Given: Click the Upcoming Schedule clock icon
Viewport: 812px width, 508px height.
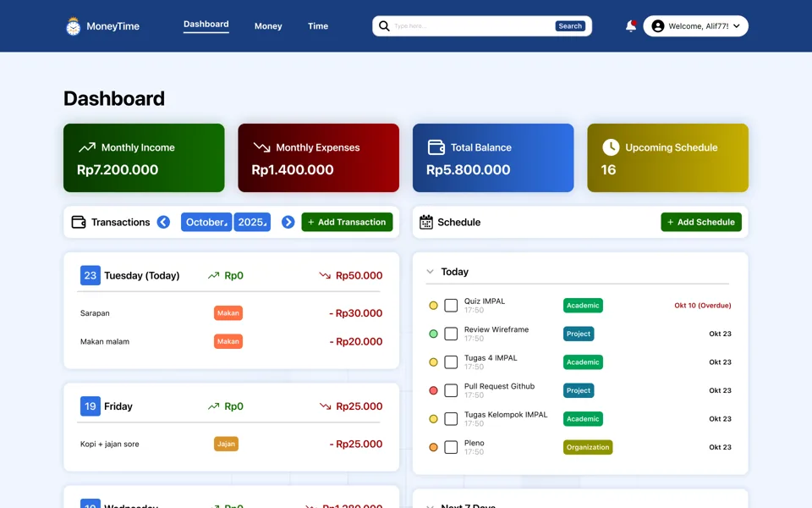Looking at the screenshot, I should pyautogui.click(x=611, y=147).
